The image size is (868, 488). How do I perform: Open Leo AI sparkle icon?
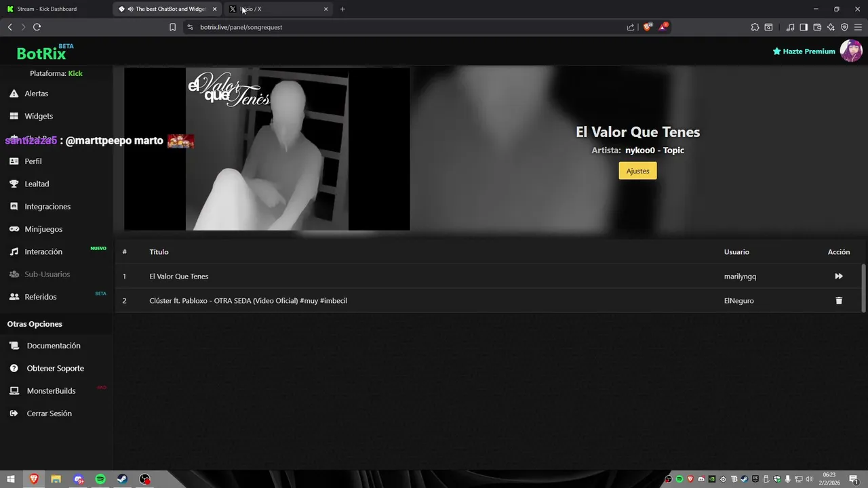click(831, 27)
